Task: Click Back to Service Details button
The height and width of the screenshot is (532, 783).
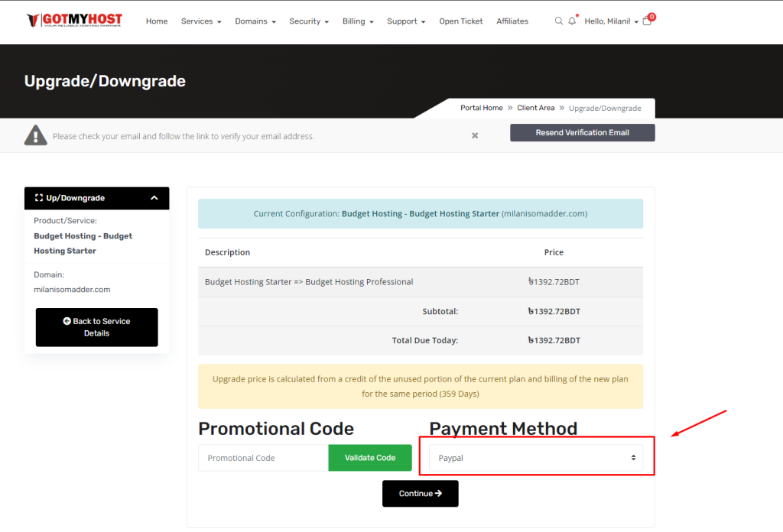Action: [97, 327]
